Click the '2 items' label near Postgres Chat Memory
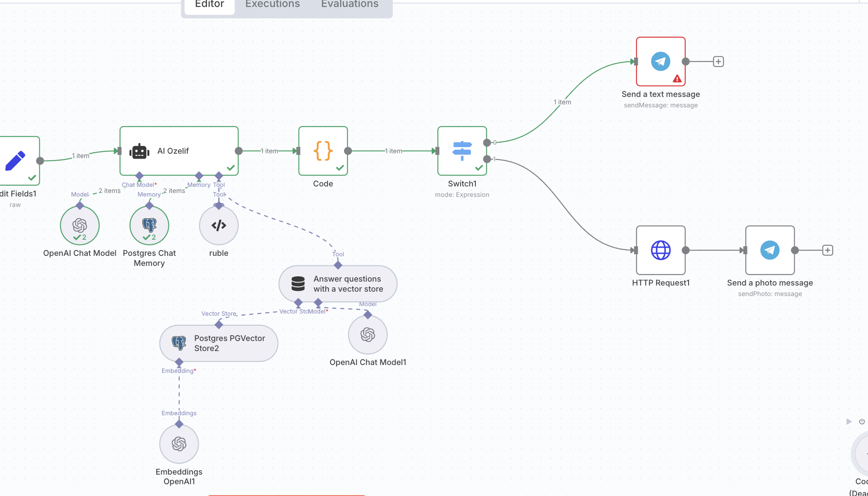868x496 pixels. click(x=174, y=191)
